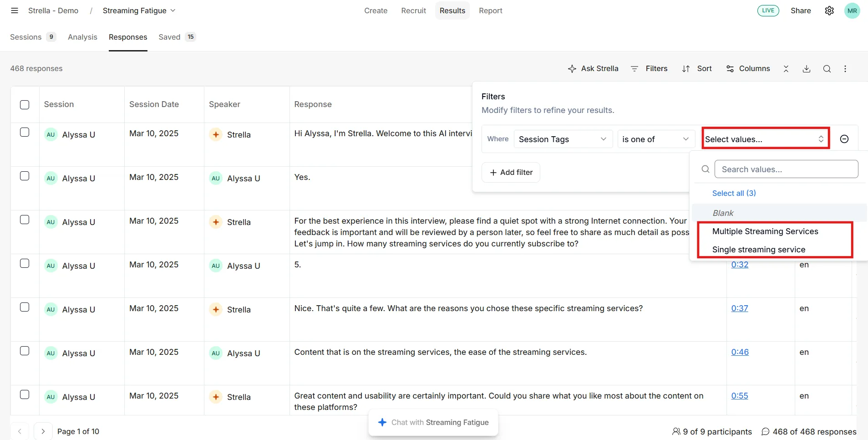Click the Share button
Screen dimensions: 868x440
click(x=801, y=10)
